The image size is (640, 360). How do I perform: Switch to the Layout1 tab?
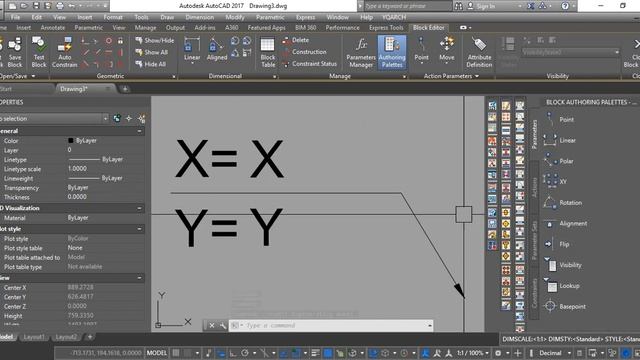pyautogui.click(x=33, y=337)
